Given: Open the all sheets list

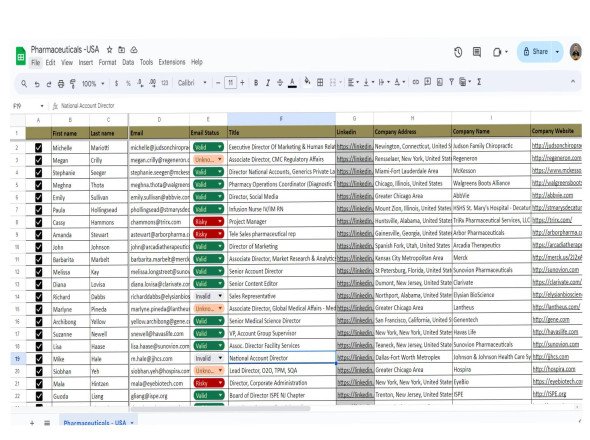Looking at the screenshot, I should click(x=47, y=423).
